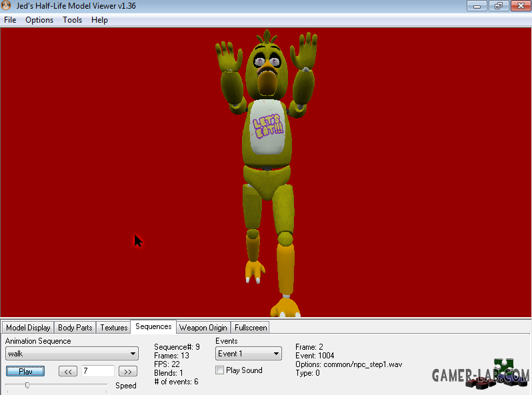Click the 'Type: 0' text
Image resolution: width=532 pixels, height=395 pixels.
pyautogui.click(x=307, y=373)
